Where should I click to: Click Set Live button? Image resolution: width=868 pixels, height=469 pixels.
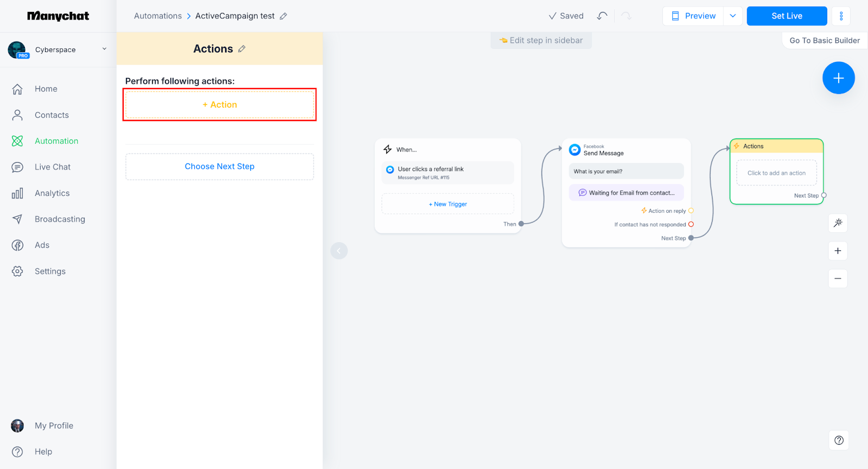pyautogui.click(x=787, y=16)
